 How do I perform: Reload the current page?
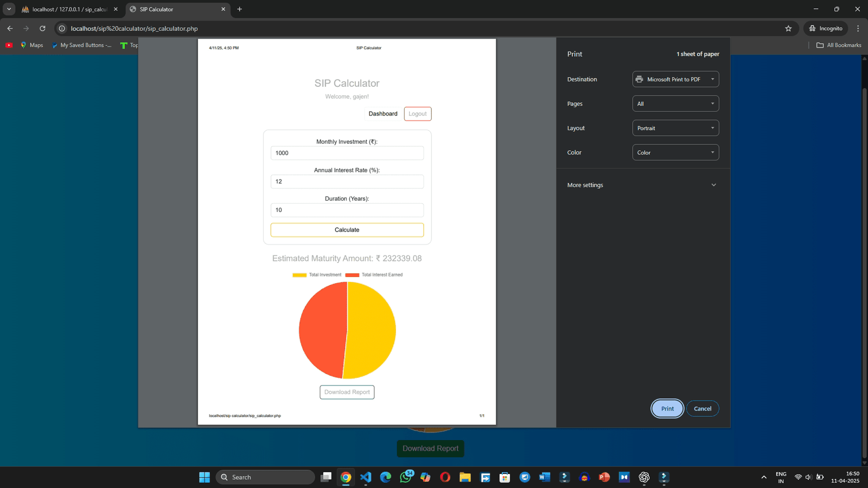(x=42, y=28)
